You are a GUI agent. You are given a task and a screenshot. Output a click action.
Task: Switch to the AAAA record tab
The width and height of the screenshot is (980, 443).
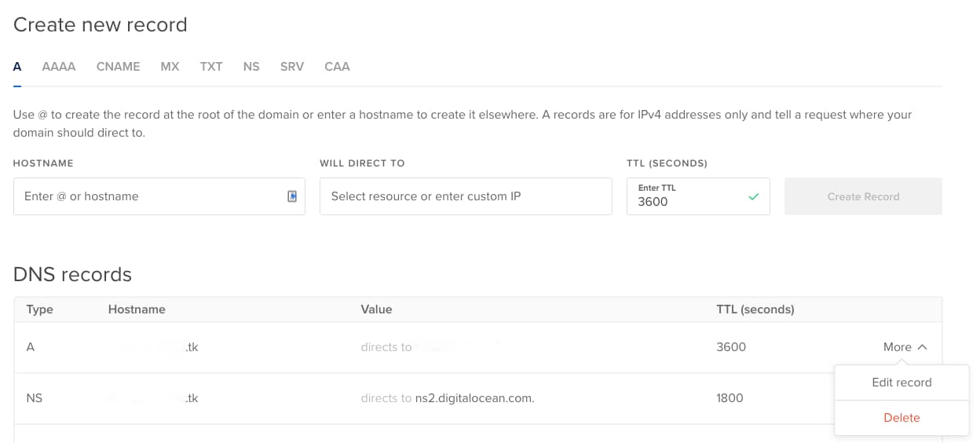(x=59, y=67)
